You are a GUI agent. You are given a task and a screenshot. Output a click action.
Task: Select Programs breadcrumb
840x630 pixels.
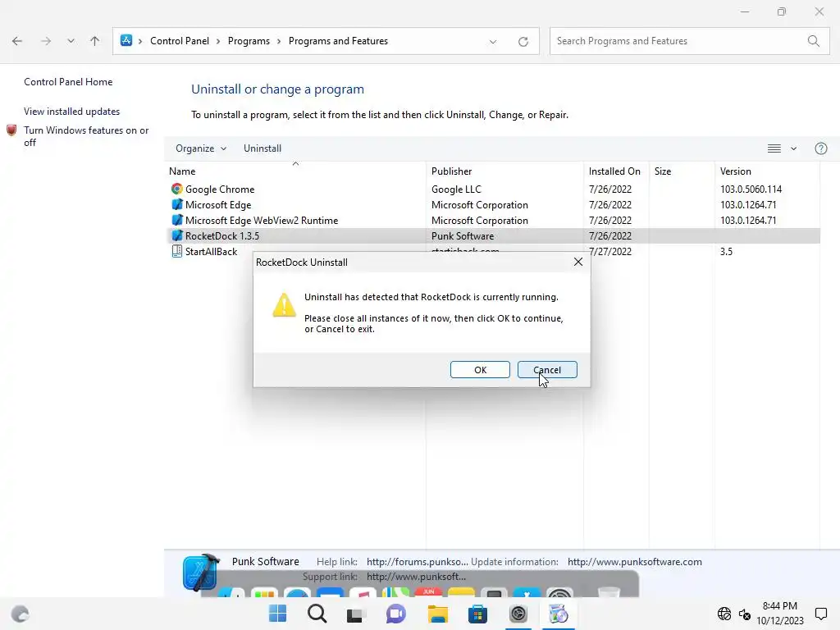(249, 41)
